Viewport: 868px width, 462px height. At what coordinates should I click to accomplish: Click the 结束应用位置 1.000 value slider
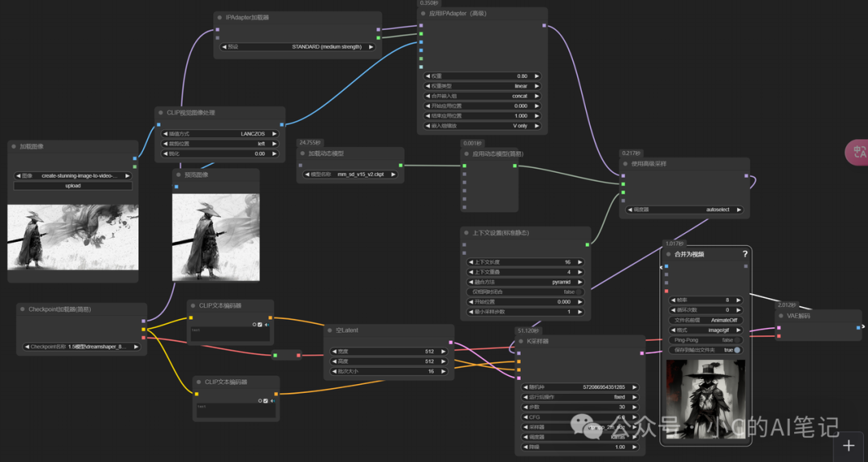481,117
